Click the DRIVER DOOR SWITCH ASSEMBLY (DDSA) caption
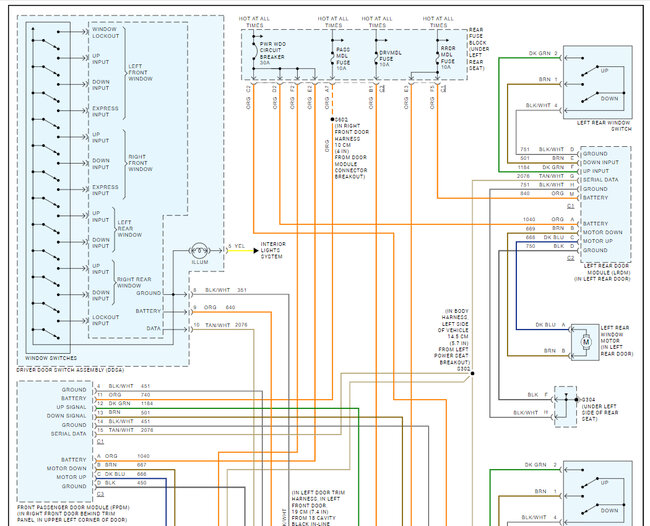The width and height of the screenshot is (650, 526). 70,370
